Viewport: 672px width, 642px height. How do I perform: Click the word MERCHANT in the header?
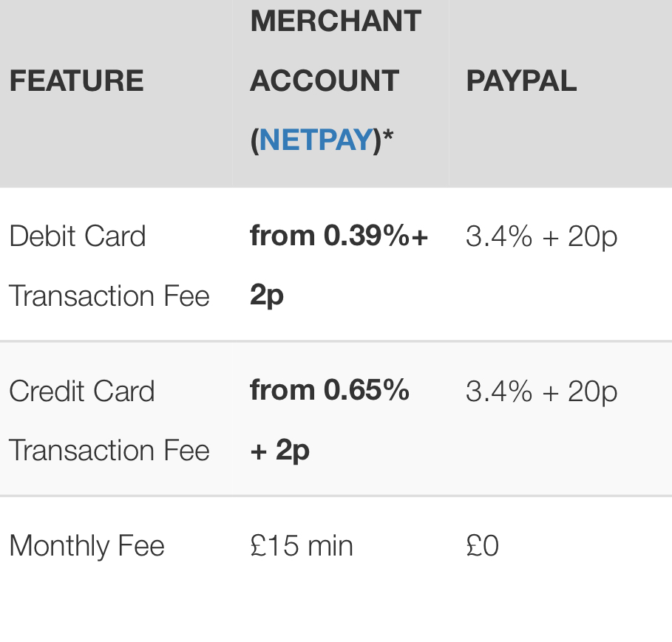[336, 21]
